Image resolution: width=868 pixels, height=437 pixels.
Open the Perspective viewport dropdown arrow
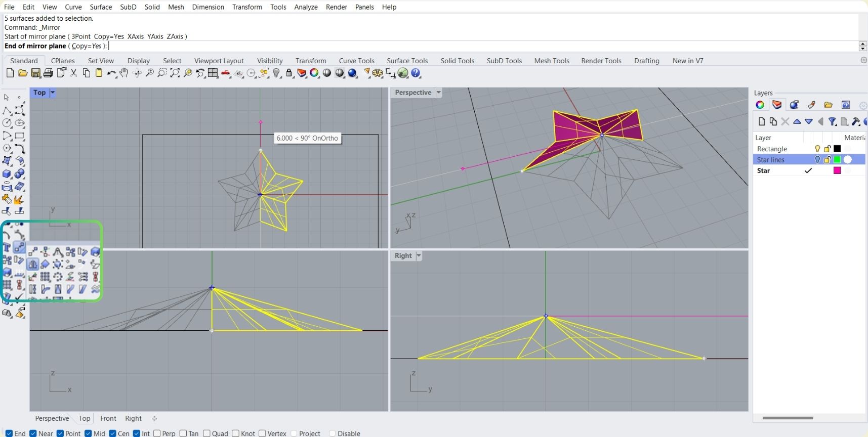pos(439,93)
